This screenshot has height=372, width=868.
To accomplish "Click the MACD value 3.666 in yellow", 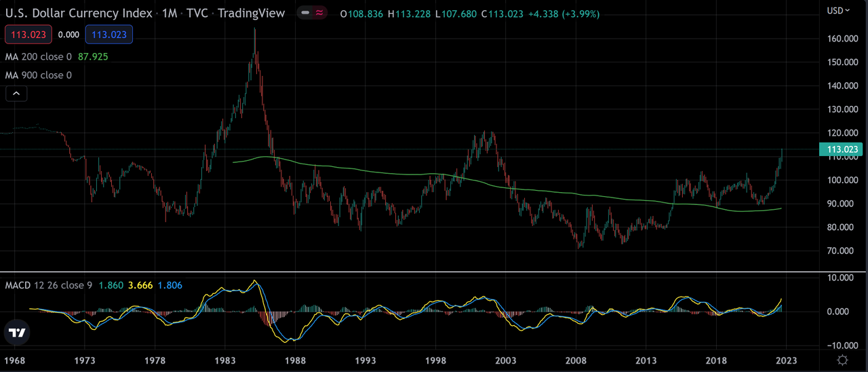I will [141, 286].
